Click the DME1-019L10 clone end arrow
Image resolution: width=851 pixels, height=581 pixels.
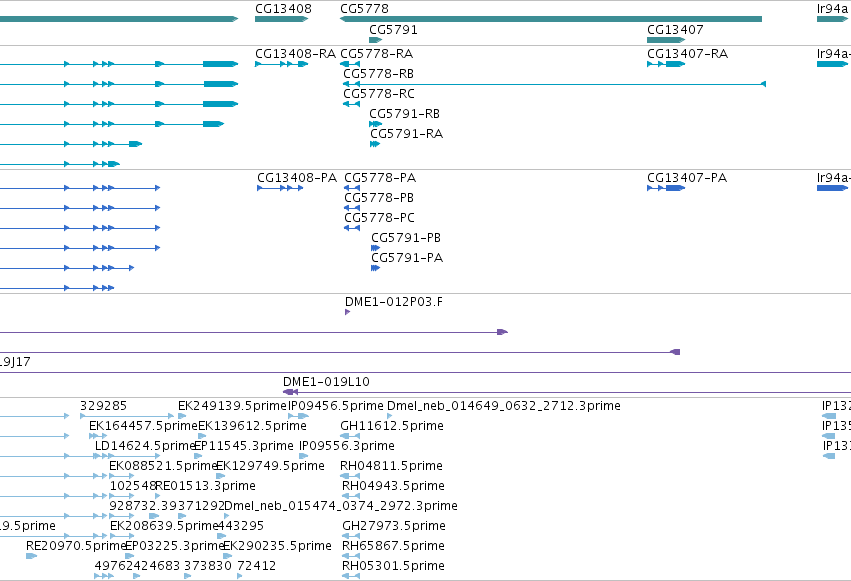click(x=290, y=392)
